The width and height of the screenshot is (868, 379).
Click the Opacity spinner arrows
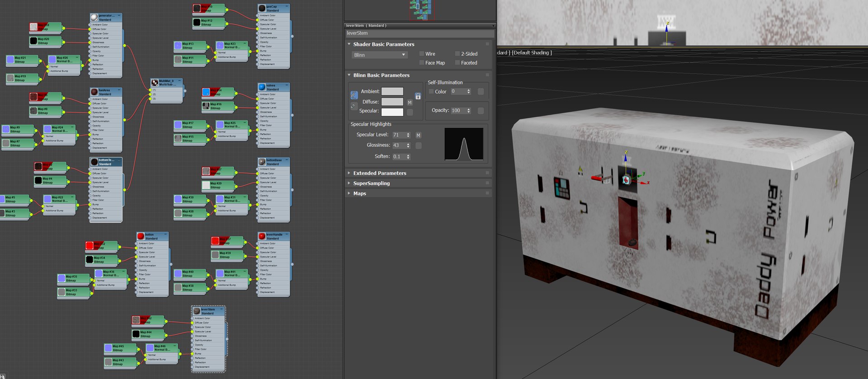click(x=469, y=111)
